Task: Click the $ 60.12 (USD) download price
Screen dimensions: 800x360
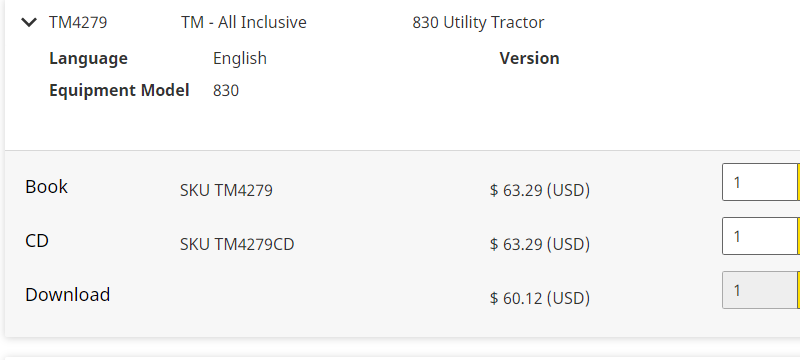Action: [540, 298]
